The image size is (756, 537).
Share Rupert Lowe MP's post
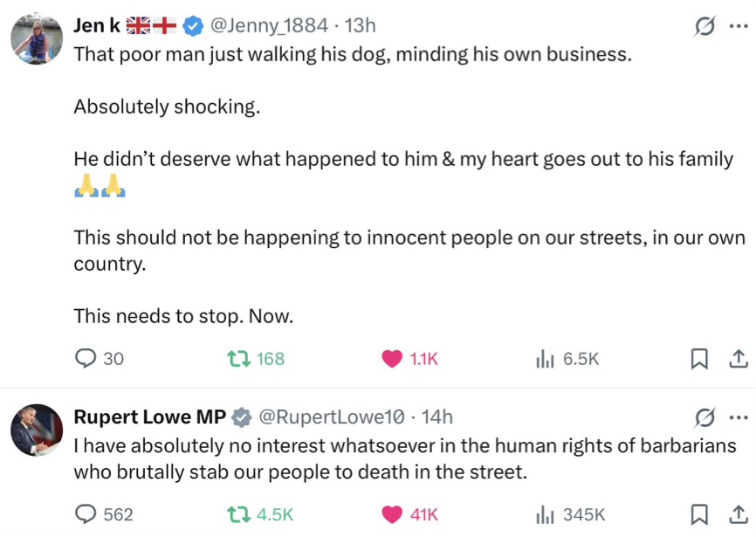click(738, 514)
